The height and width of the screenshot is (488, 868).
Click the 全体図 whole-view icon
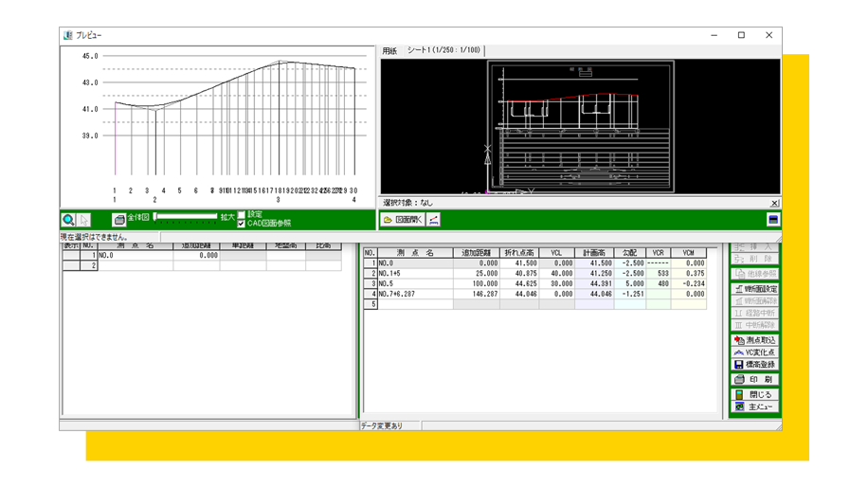pyautogui.click(x=119, y=220)
